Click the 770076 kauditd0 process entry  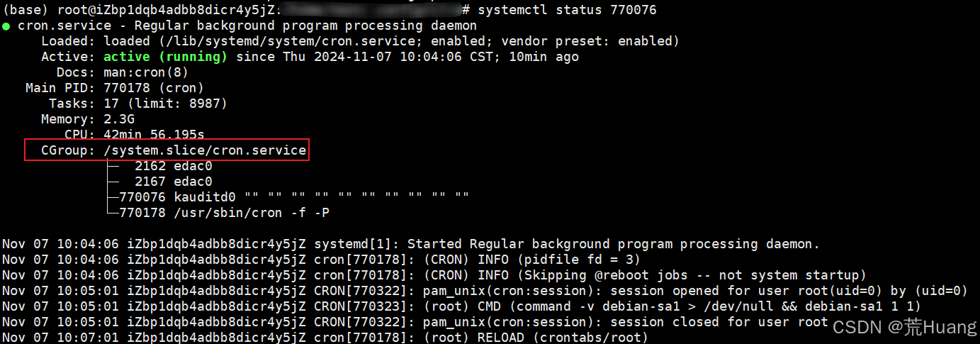(x=295, y=196)
